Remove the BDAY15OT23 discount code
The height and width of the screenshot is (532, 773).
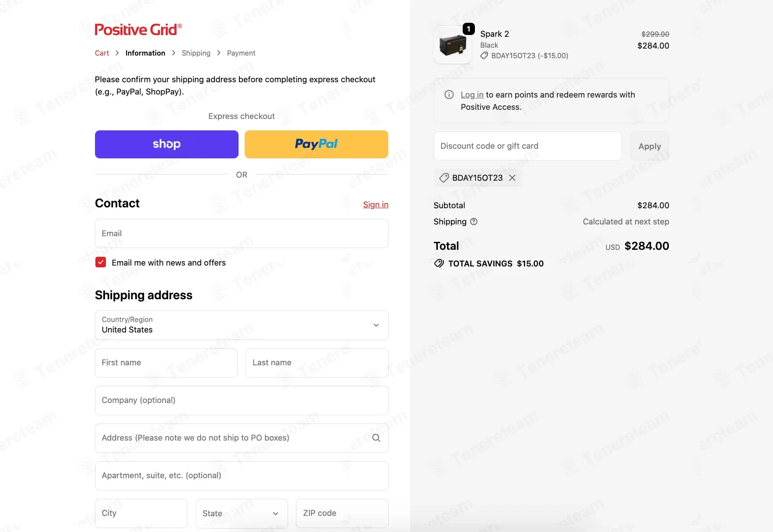tap(512, 178)
